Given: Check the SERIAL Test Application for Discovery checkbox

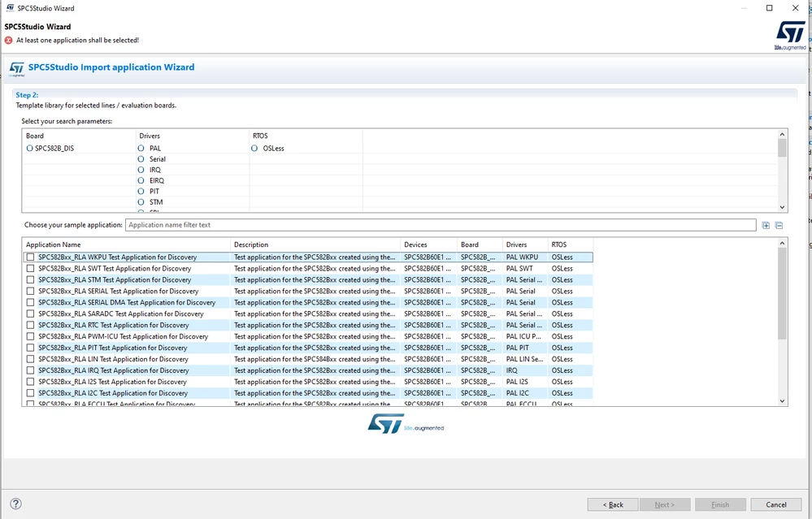Looking at the screenshot, I should point(31,292).
